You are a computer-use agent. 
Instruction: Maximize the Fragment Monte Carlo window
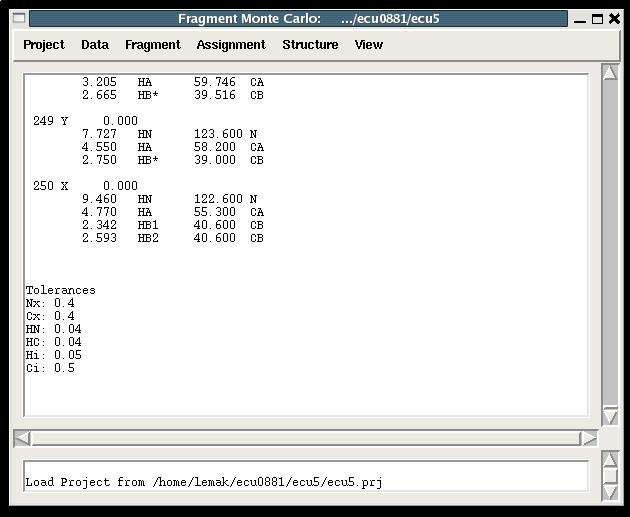click(597, 19)
